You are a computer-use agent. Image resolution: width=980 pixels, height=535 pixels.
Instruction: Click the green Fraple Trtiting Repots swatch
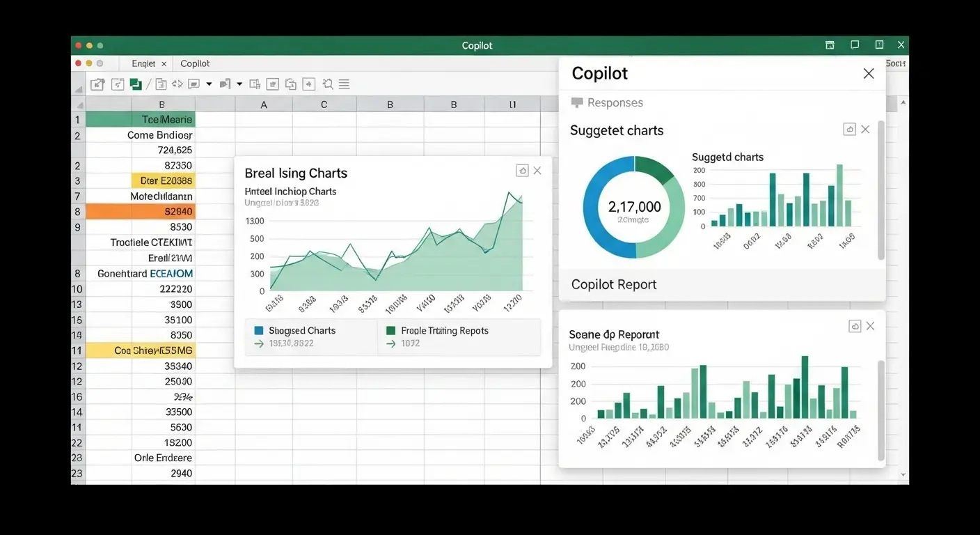coord(390,331)
